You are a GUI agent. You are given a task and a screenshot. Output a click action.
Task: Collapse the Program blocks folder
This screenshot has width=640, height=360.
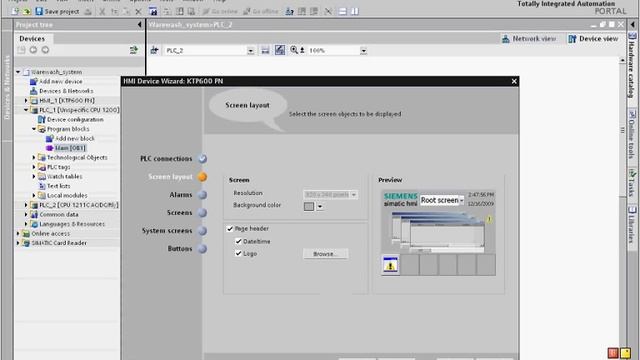click(34, 129)
